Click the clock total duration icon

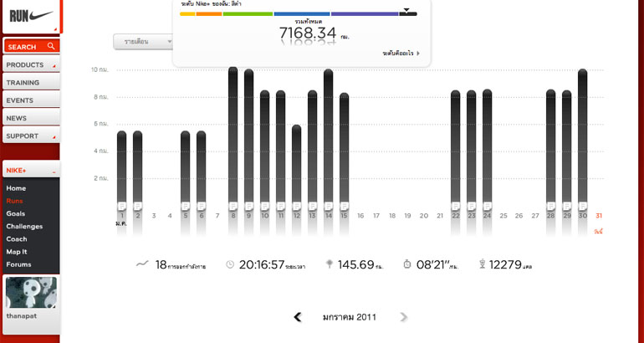click(230, 264)
